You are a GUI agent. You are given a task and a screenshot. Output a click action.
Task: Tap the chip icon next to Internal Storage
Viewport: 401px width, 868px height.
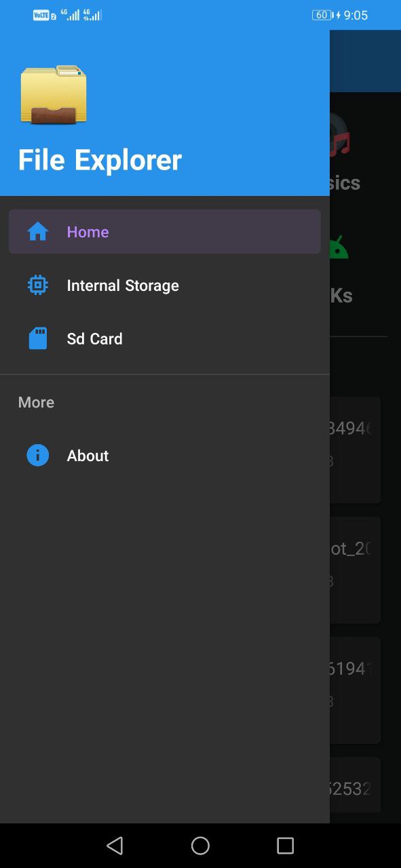tap(37, 285)
